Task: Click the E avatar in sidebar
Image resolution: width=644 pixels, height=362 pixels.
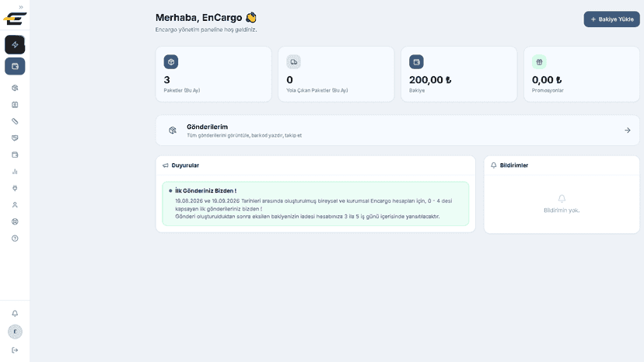Action: pos(16,332)
